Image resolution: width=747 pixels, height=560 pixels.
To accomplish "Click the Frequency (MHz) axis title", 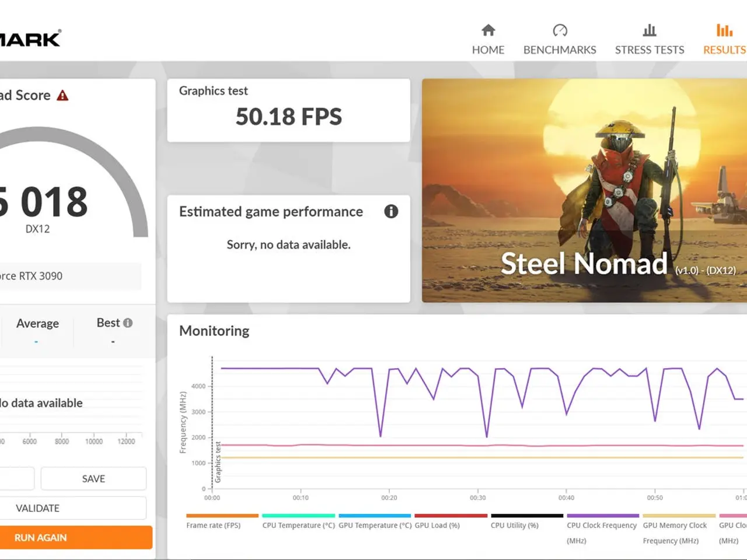I will click(183, 422).
